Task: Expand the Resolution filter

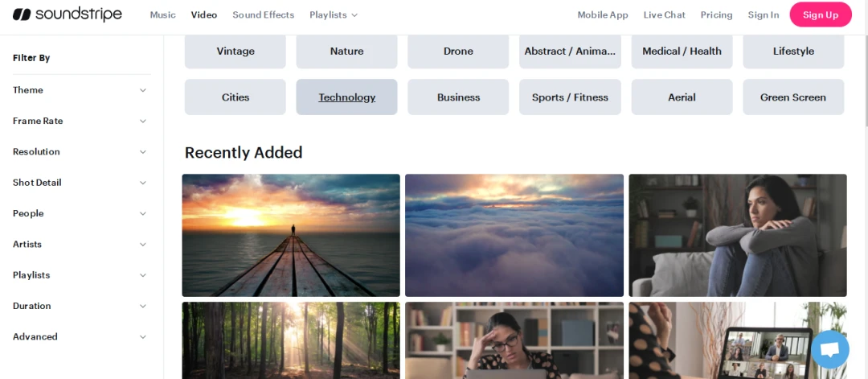Action: pos(80,151)
